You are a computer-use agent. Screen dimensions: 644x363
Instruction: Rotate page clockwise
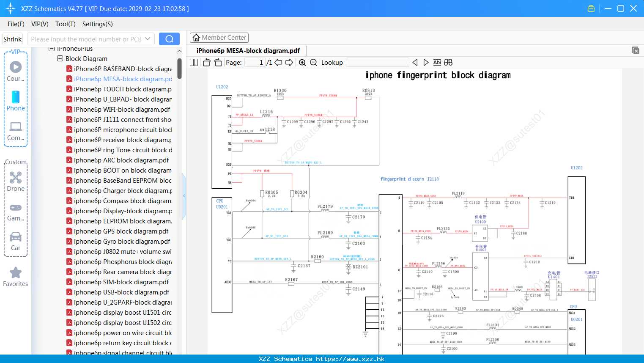pos(218,63)
